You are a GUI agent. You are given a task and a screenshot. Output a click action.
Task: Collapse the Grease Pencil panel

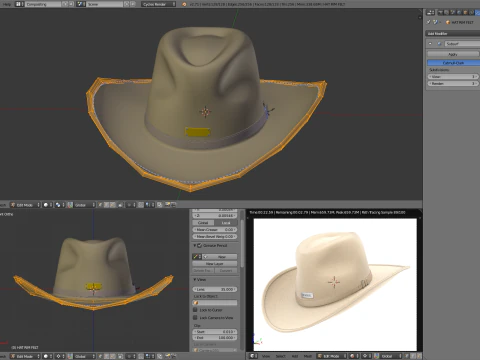pyautogui.click(x=195, y=246)
